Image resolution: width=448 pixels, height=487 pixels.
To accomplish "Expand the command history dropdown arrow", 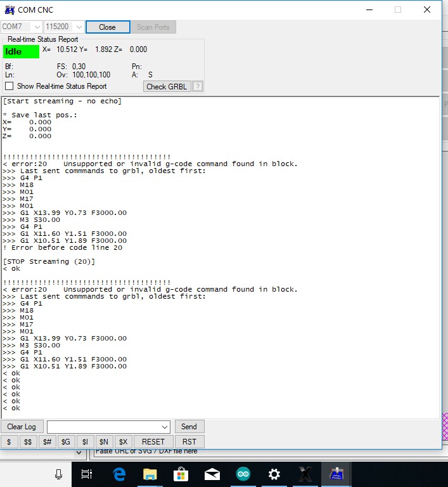I will pos(165,427).
